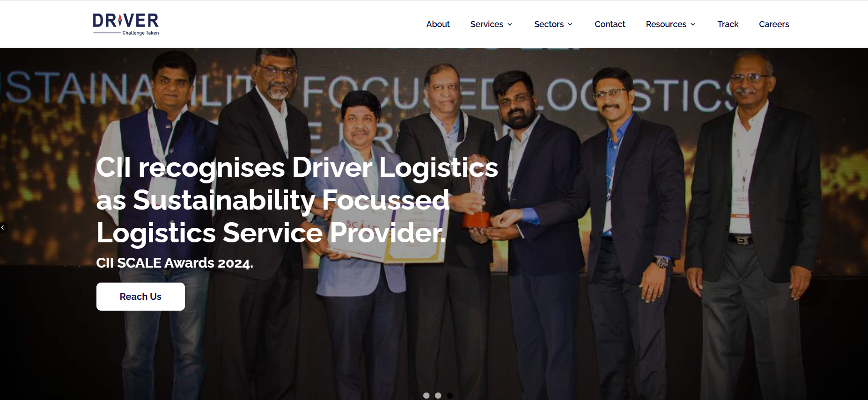This screenshot has width=868, height=400.
Task: Open the About page
Action: pyautogui.click(x=438, y=24)
